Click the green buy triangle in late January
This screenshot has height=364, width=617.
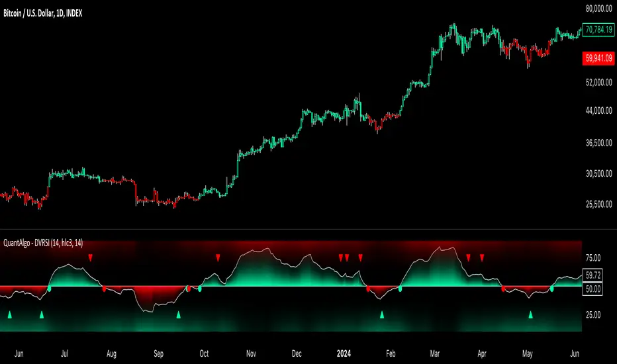pos(382,314)
